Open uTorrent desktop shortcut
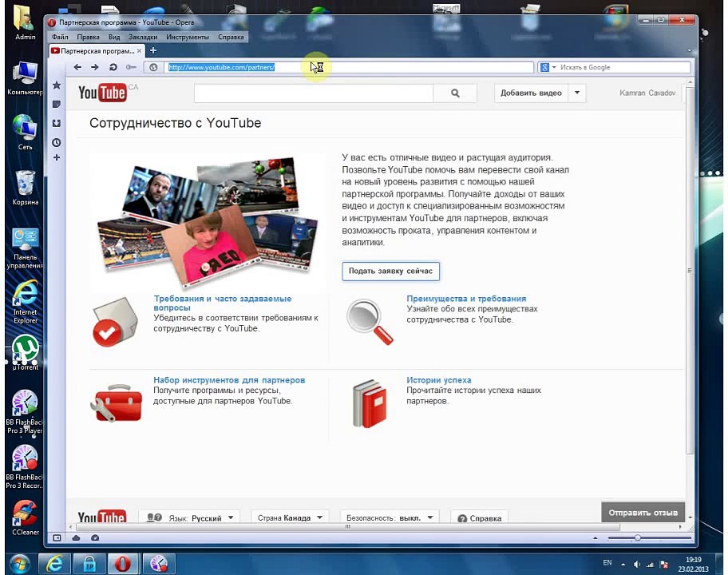Viewport: 728px width, 575px height. (25, 352)
